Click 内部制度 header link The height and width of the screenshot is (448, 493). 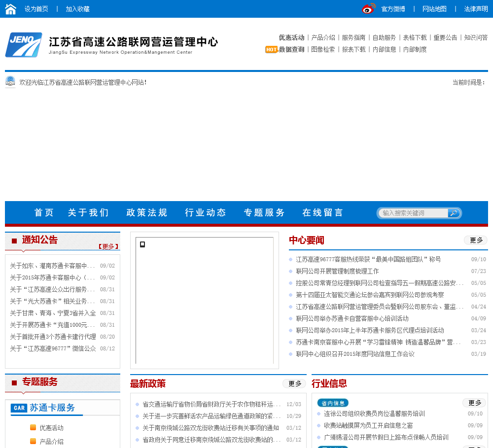[x=415, y=49]
